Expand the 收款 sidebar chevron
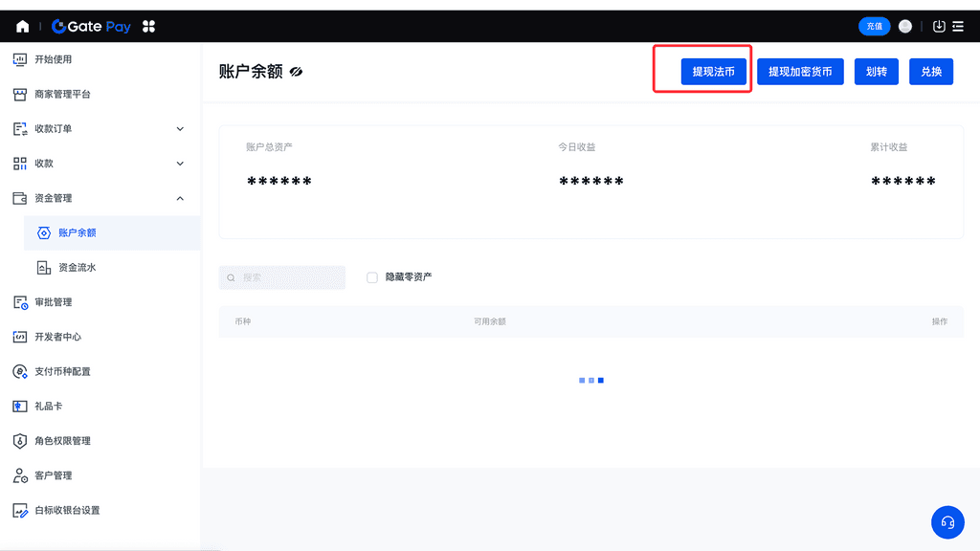 (180, 164)
